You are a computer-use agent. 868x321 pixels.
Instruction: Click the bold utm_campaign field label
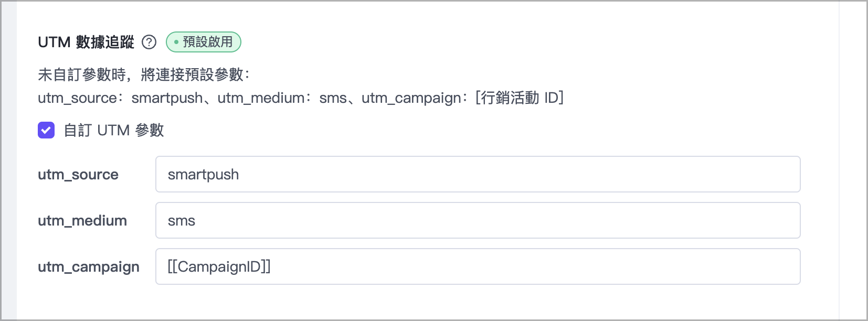(x=89, y=267)
